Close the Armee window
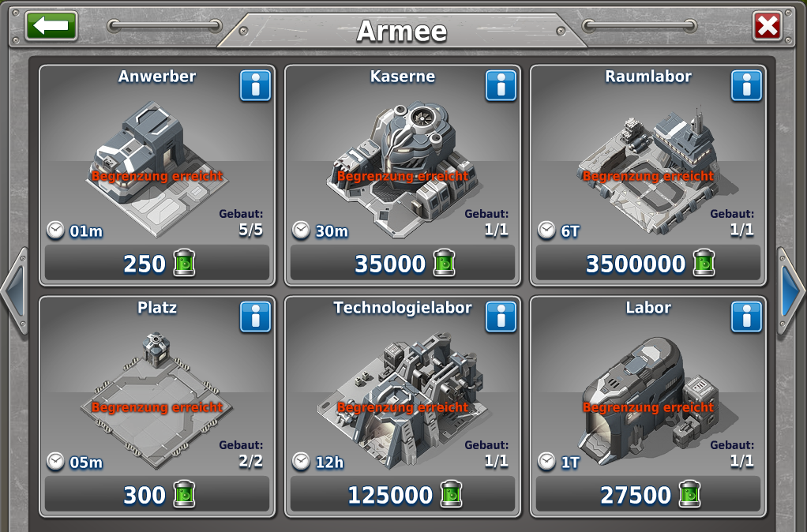Viewport: 807px width, 532px height. coord(768,25)
